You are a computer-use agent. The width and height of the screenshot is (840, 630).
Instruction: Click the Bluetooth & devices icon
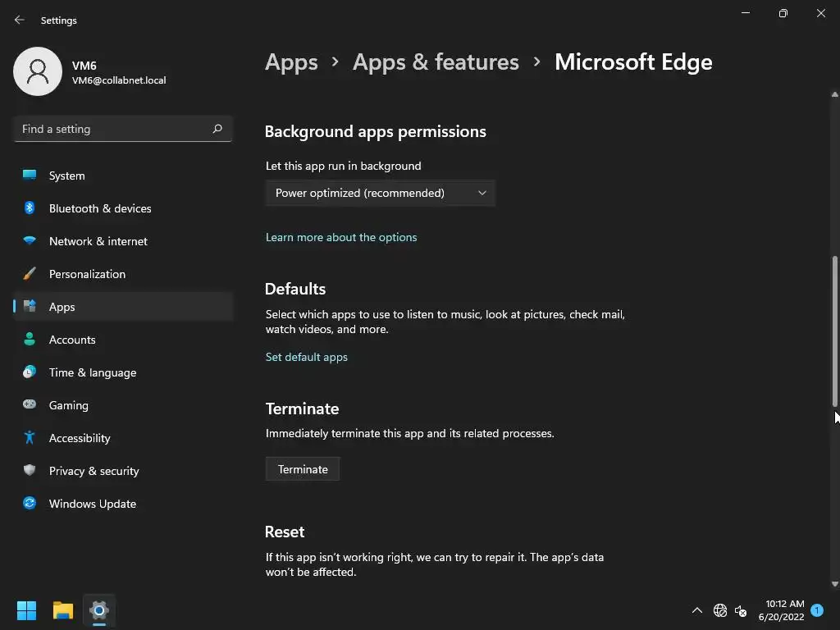click(30, 208)
